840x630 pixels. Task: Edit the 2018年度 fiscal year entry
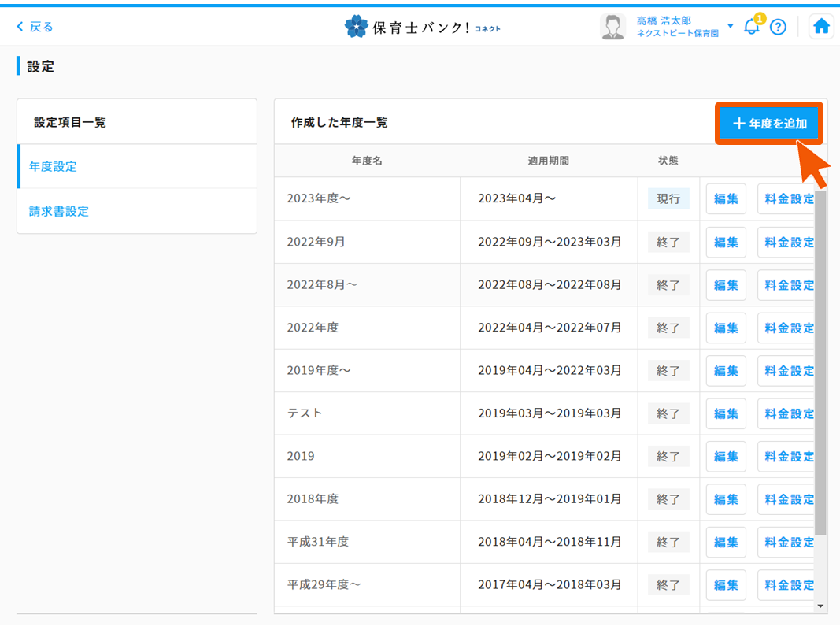click(725, 498)
